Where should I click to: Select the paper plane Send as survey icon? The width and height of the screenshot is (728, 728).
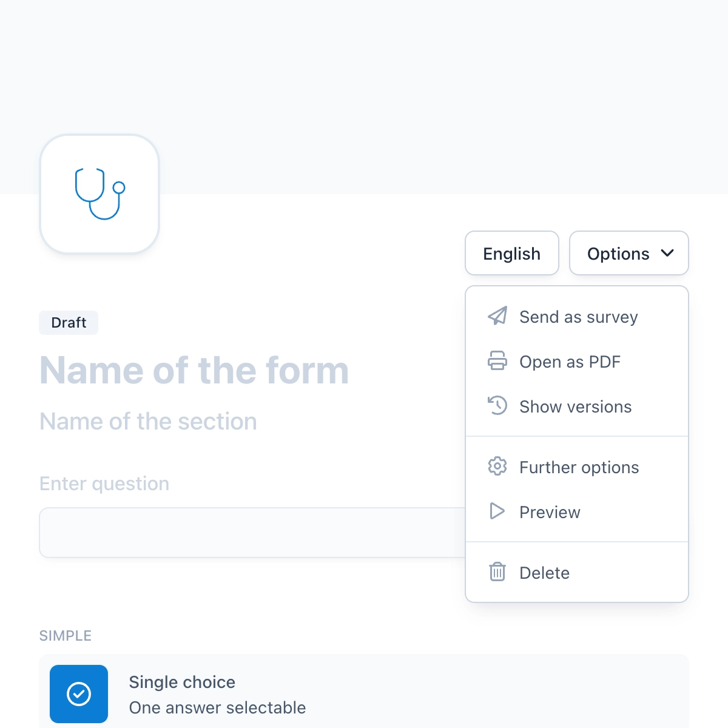[498, 317]
